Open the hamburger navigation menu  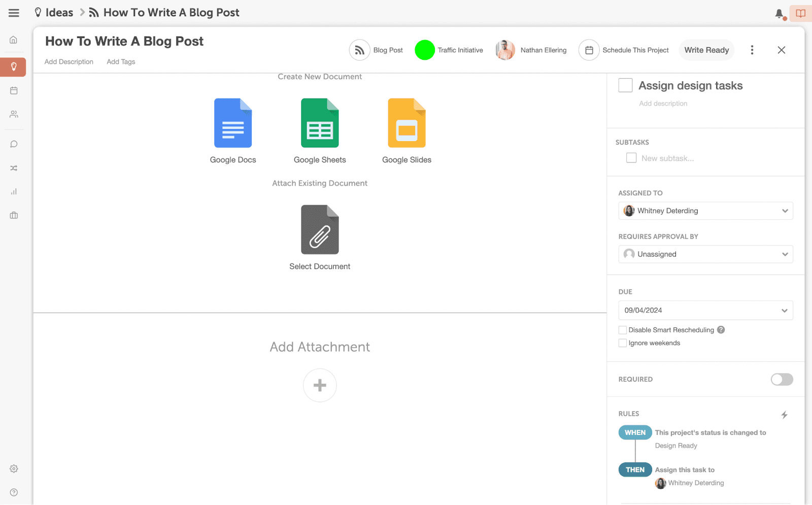14,13
